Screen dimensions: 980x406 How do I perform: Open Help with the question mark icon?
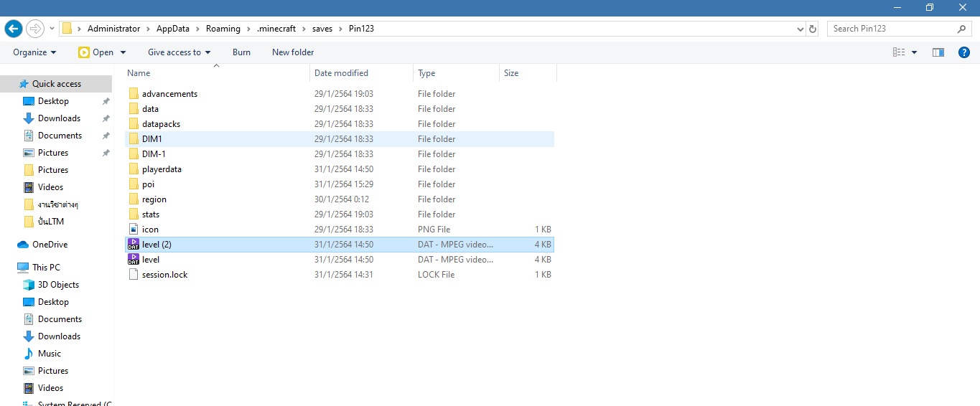coord(964,52)
